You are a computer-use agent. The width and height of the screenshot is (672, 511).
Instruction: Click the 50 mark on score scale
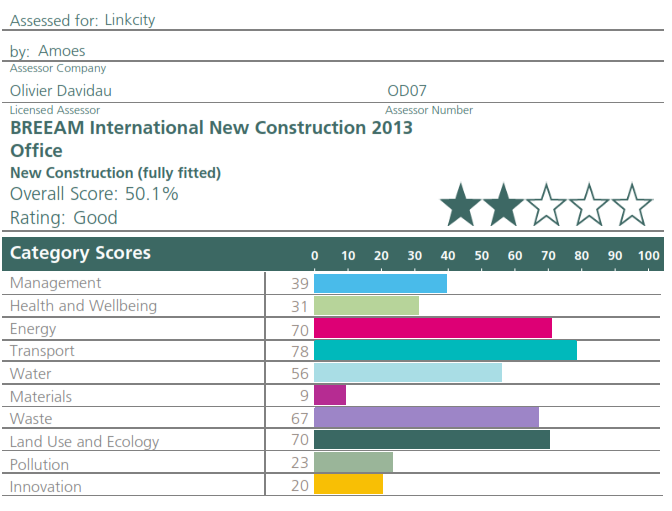[x=481, y=256]
